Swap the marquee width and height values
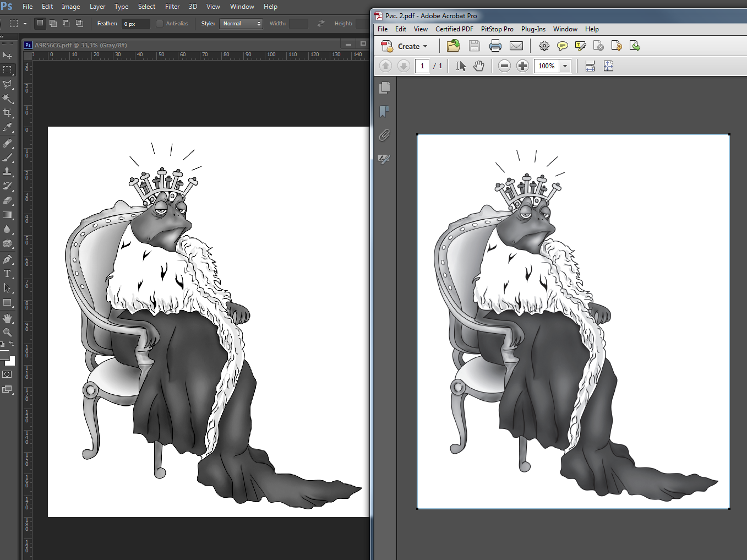This screenshot has width=747, height=560. [321, 24]
